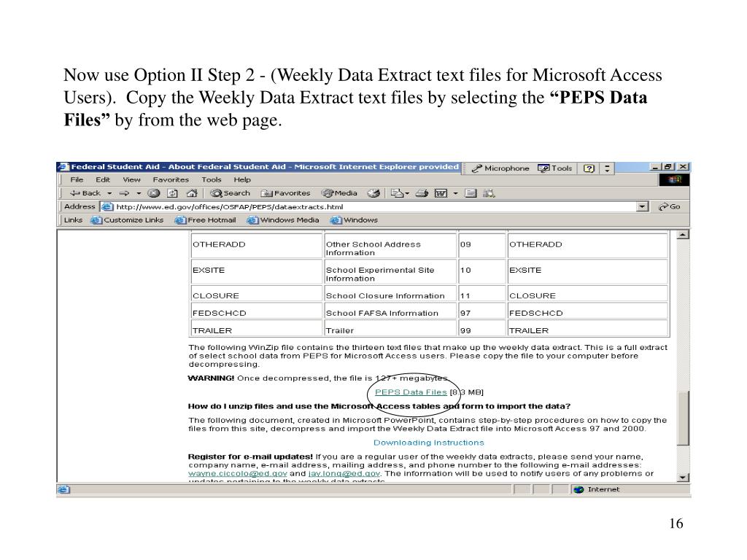Click the PEPS Data Files link
This screenshot has width=747, height=560.
click(411, 392)
